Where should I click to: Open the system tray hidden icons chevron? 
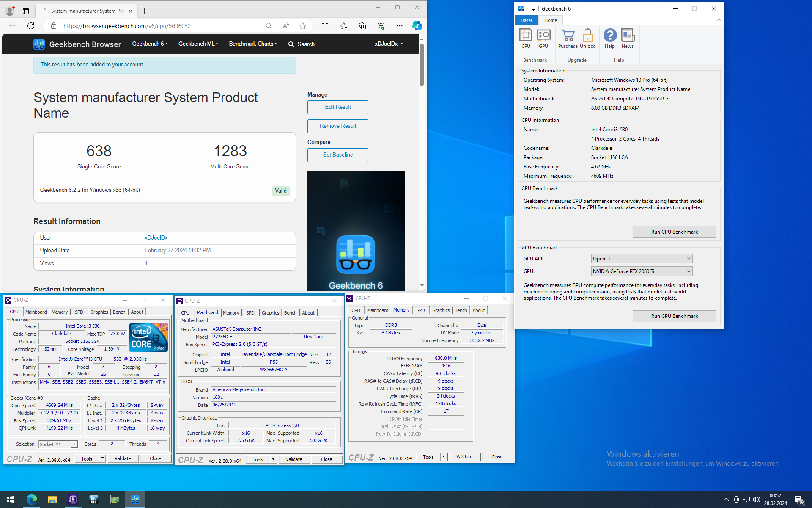click(726, 500)
